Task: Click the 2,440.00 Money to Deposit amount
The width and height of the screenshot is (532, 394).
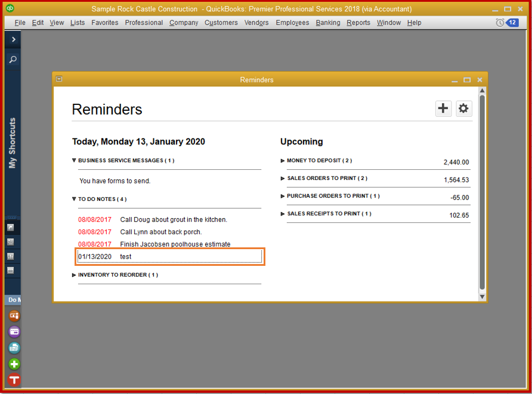Action: coord(456,162)
